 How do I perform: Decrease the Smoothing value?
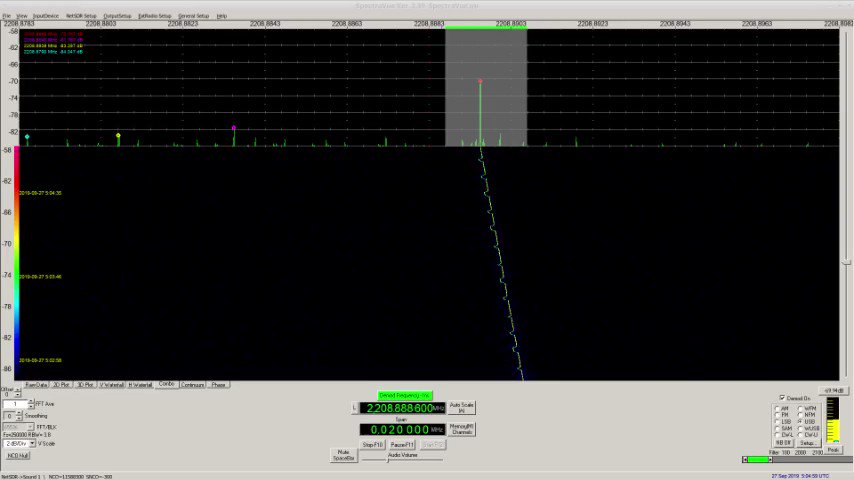click(19, 418)
